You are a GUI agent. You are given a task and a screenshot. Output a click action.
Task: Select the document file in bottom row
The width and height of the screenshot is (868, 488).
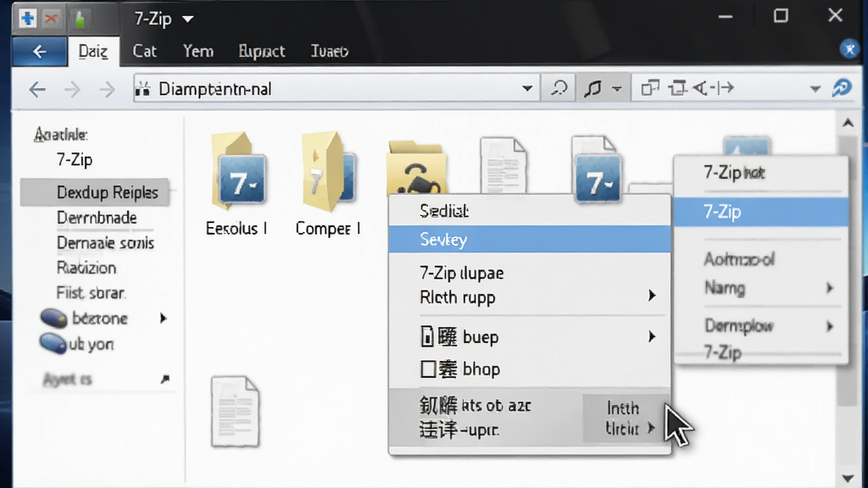(x=235, y=412)
